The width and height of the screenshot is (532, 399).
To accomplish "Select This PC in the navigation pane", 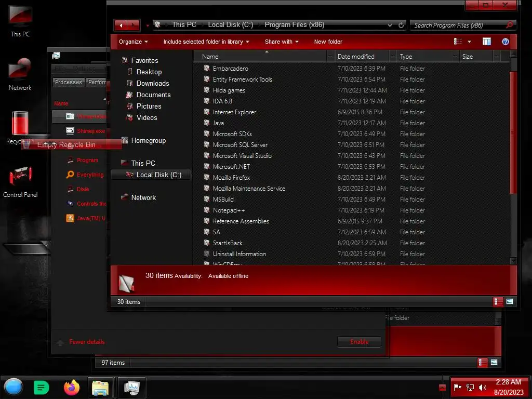I will 143,163.
